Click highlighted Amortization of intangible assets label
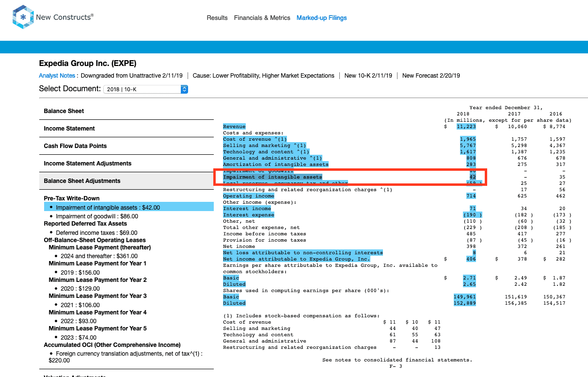 coord(276,164)
